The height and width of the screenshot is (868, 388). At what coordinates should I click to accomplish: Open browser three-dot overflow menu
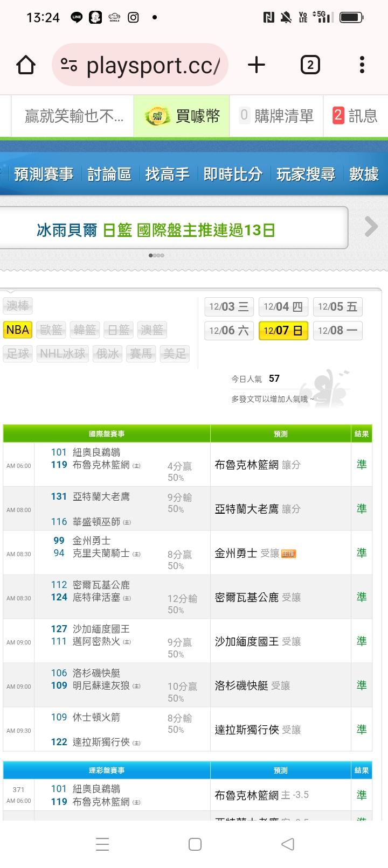pos(362,65)
